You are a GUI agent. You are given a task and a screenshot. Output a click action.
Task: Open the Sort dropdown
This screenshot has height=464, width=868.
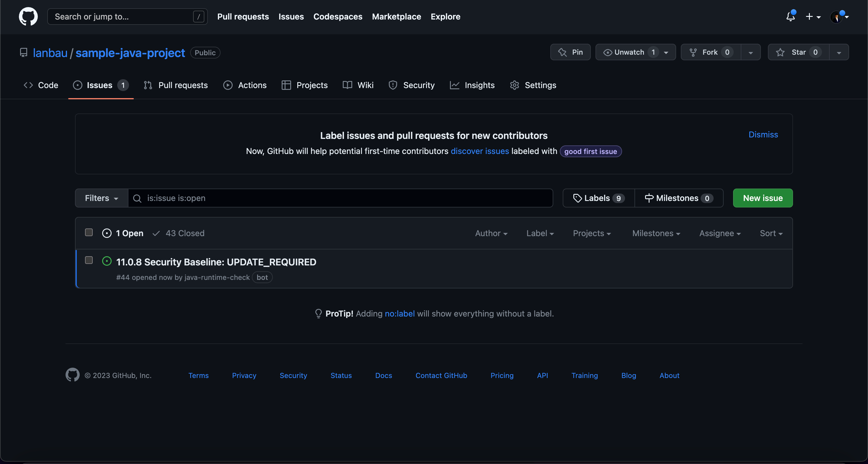771,233
